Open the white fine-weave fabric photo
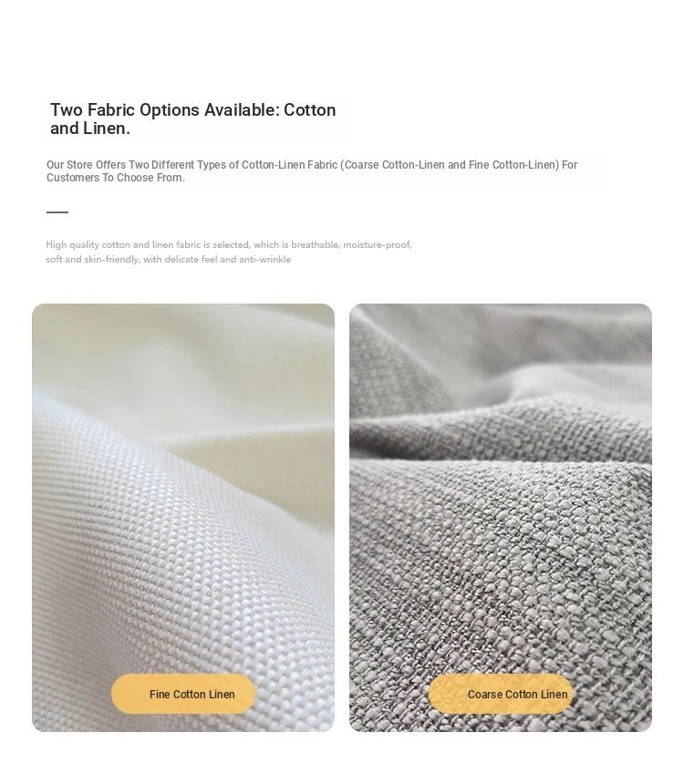 coord(183,518)
